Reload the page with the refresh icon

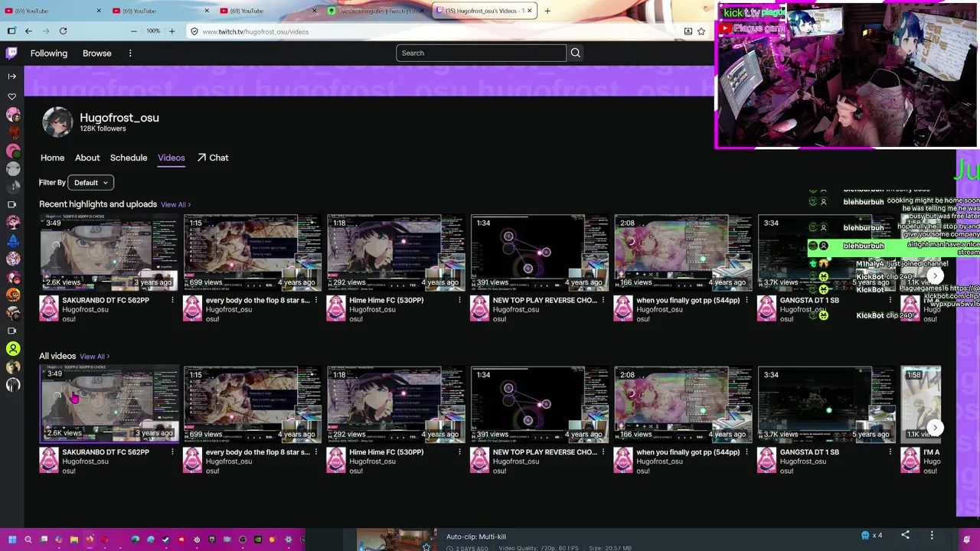[x=63, y=31]
